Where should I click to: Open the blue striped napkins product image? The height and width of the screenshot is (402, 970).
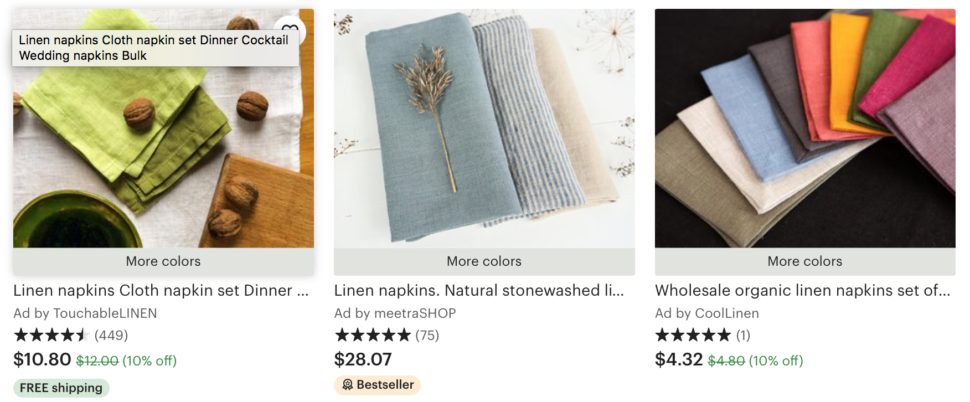484,128
